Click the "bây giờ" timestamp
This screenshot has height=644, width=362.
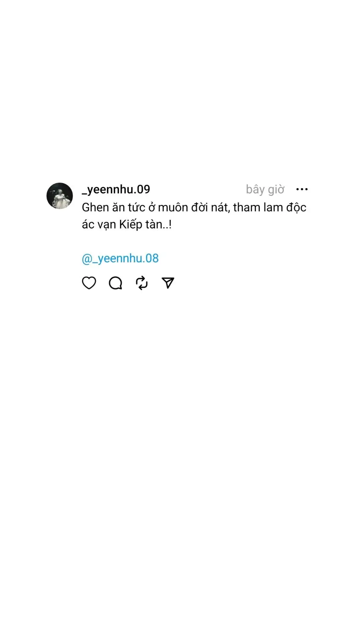click(x=265, y=190)
